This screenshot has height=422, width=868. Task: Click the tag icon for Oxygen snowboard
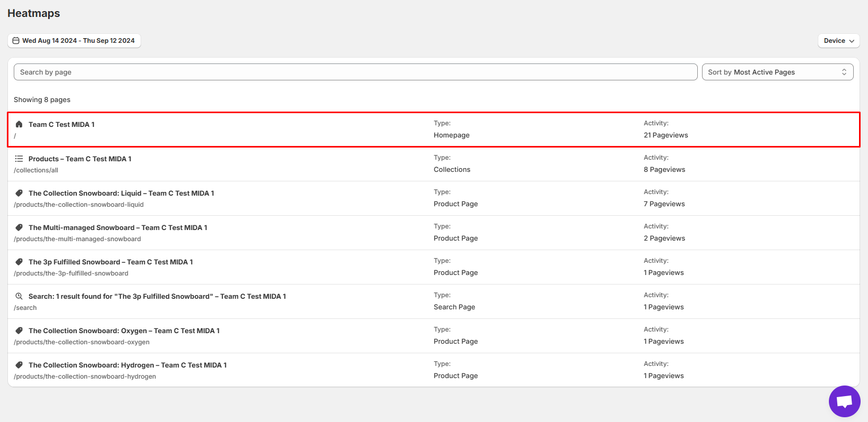pos(19,331)
